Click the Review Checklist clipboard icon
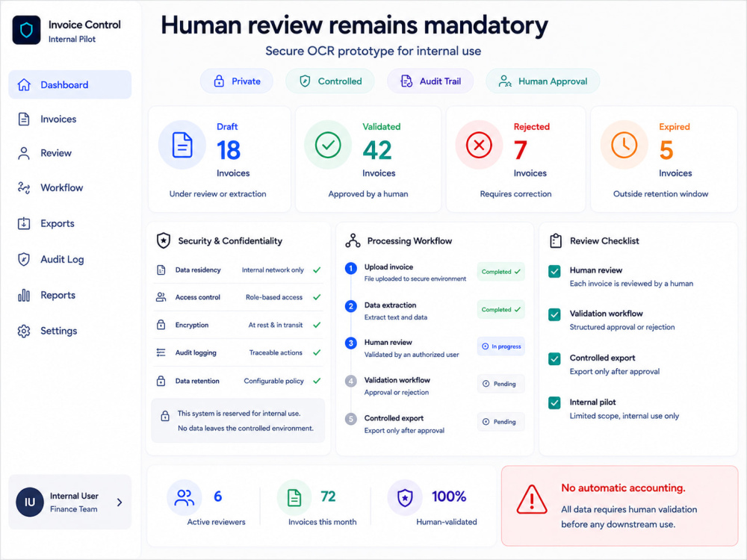Image resolution: width=747 pixels, height=560 pixels. [556, 240]
